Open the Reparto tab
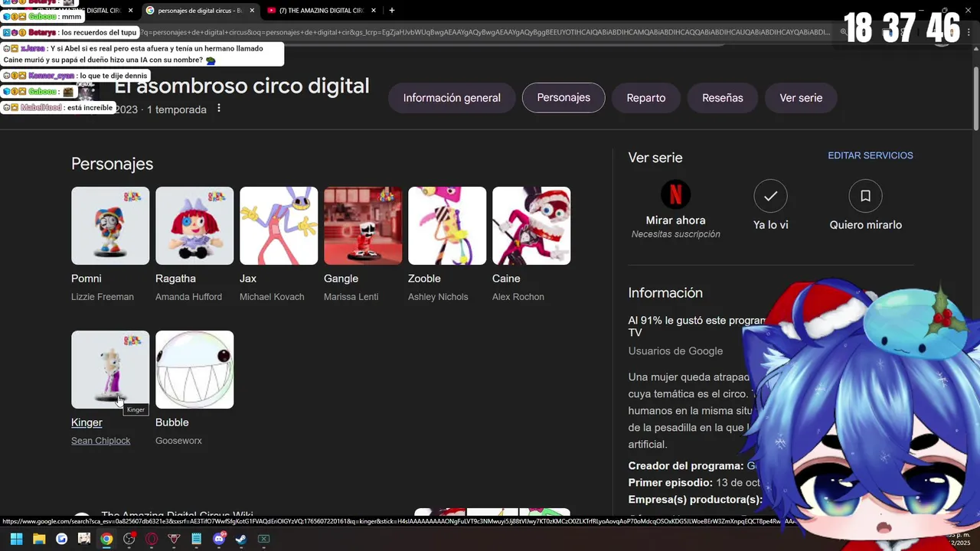The image size is (980, 551). (x=646, y=98)
